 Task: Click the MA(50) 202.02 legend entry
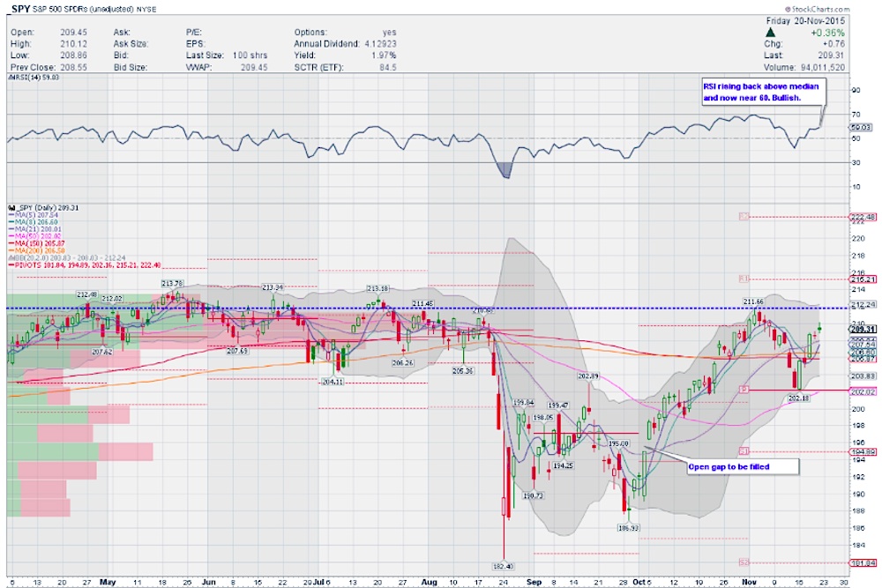(x=35, y=236)
